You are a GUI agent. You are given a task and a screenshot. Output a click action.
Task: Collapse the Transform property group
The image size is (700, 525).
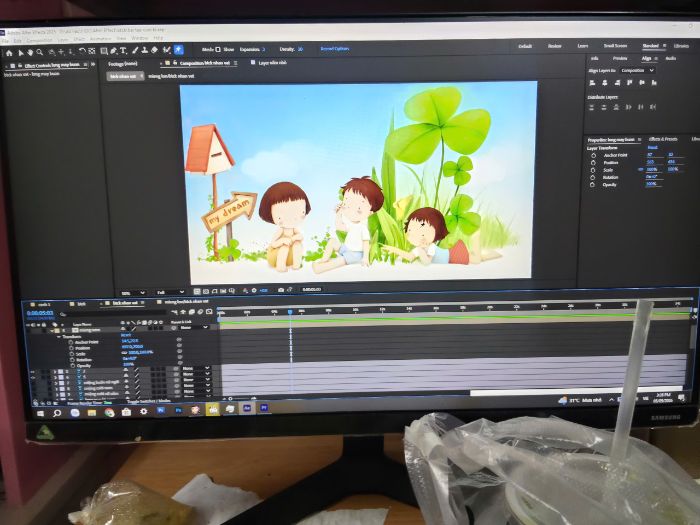58,337
